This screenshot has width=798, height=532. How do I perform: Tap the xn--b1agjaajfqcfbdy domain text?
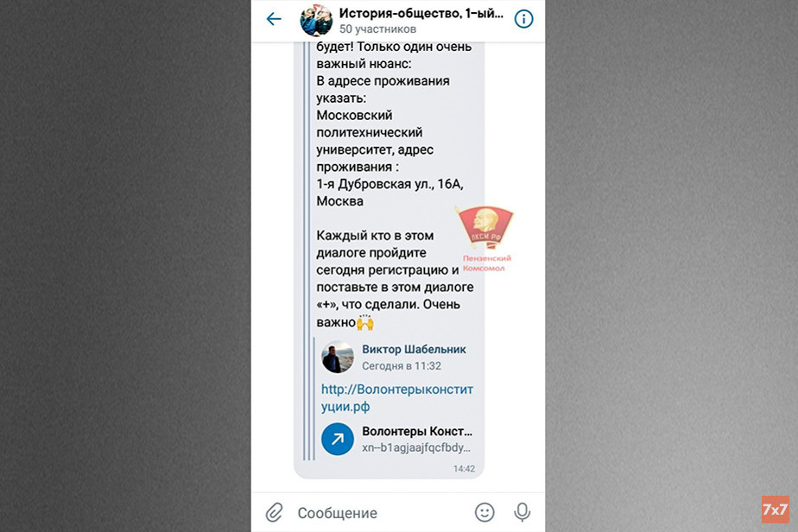point(416,447)
